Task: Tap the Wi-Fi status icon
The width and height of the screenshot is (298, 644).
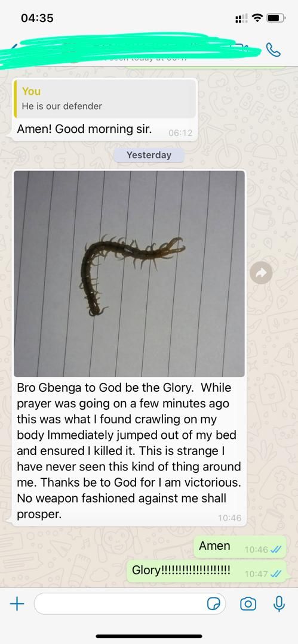Action: [257, 18]
